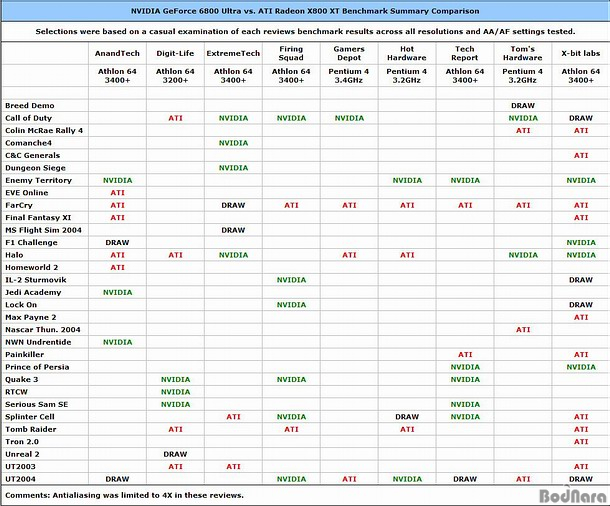This screenshot has height=506, width=610.
Task: Click the NWN Undrentide row label
Action: (x=38, y=342)
